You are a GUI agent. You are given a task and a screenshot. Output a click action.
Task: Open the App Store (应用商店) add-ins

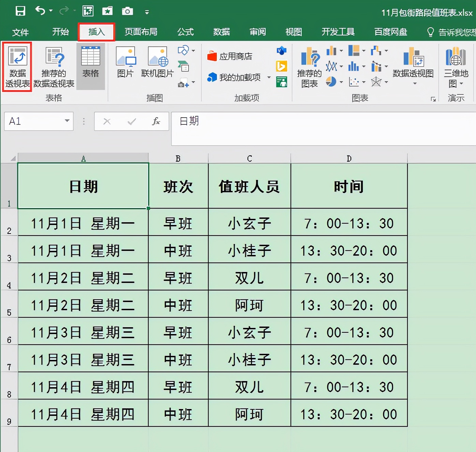pyautogui.click(x=230, y=56)
